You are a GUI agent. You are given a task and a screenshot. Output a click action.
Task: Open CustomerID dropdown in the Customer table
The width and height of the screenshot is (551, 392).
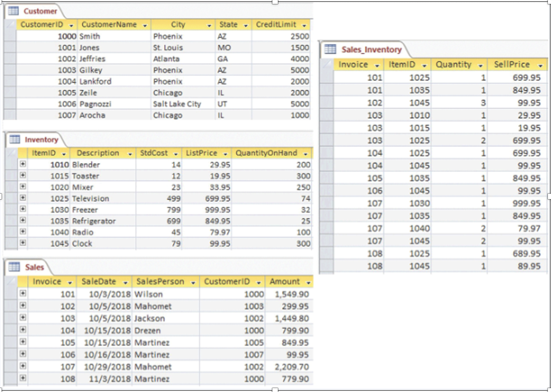[71, 25]
